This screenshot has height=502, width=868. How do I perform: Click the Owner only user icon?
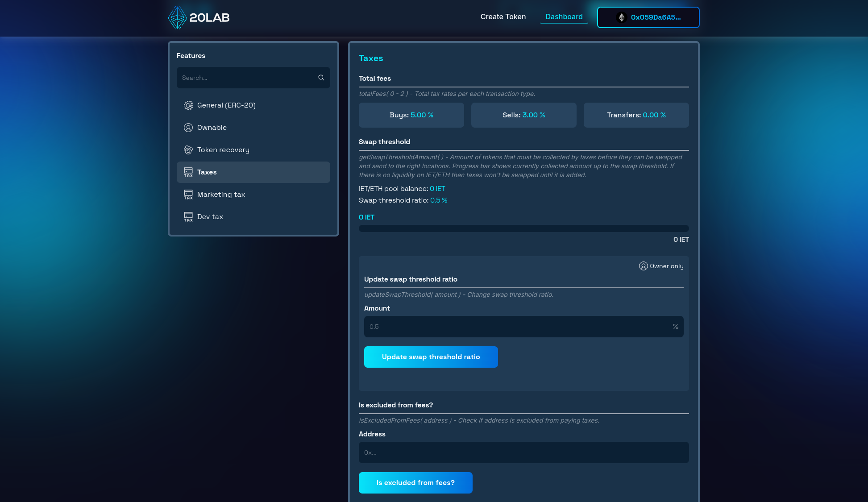pyautogui.click(x=643, y=266)
